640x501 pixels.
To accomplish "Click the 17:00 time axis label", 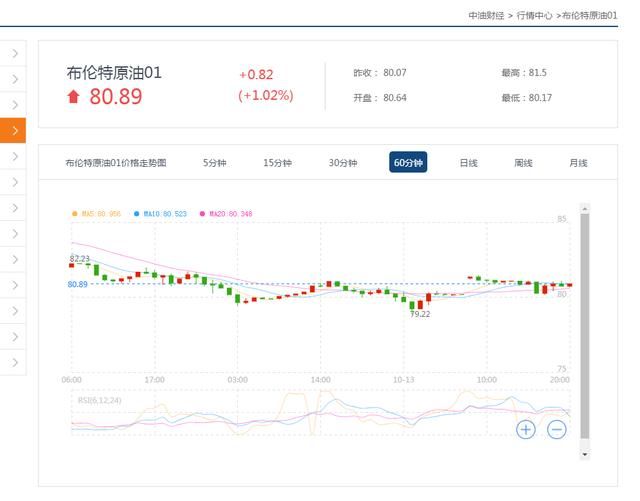I will pyautogui.click(x=154, y=380).
